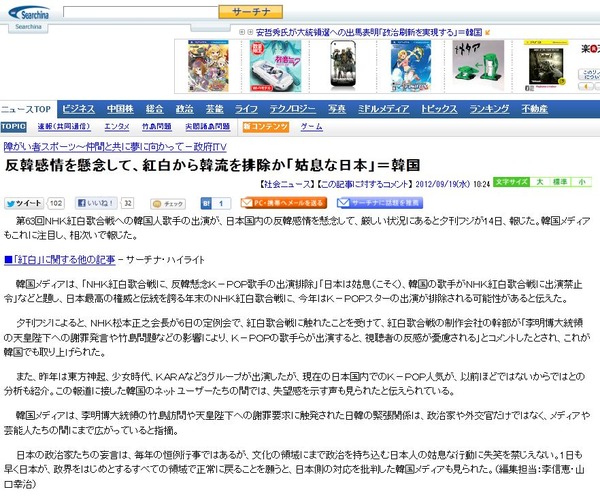The image size is (600, 496).
Task: Open the テクノロジー menu tab
Action: (293, 109)
